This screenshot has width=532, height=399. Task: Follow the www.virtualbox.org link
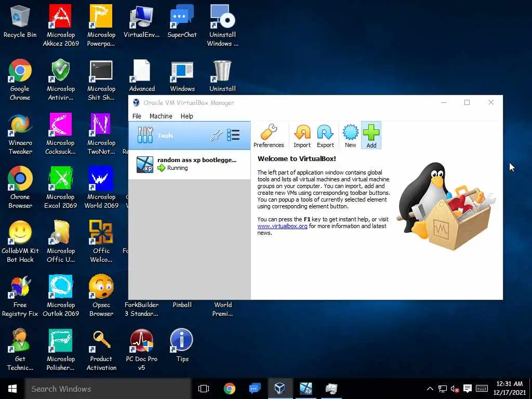pos(282,226)
